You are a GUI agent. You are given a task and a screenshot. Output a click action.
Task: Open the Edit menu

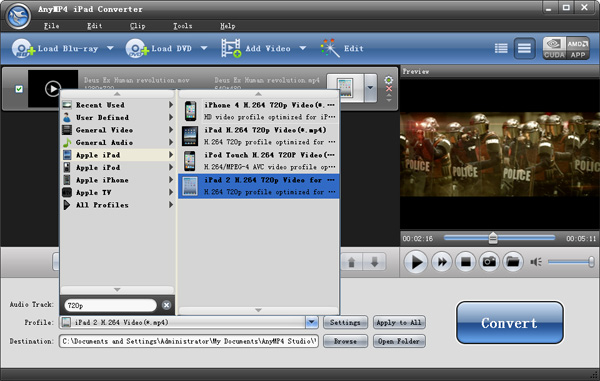pyautogui.click(x=95, y=26)
